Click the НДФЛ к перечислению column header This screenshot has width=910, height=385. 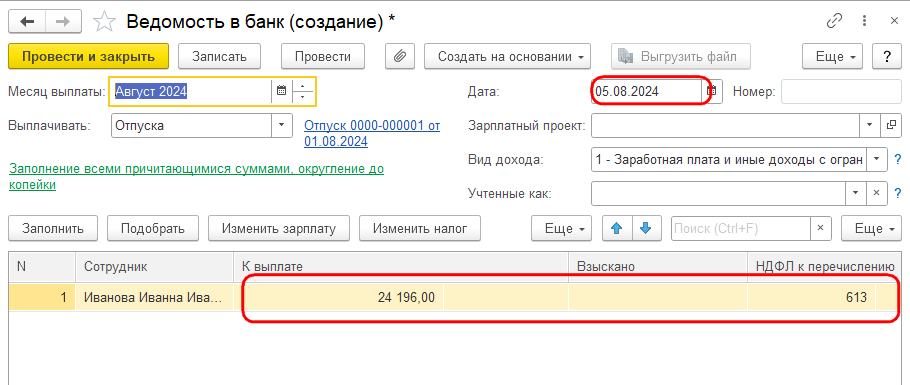tap(825, 267)
